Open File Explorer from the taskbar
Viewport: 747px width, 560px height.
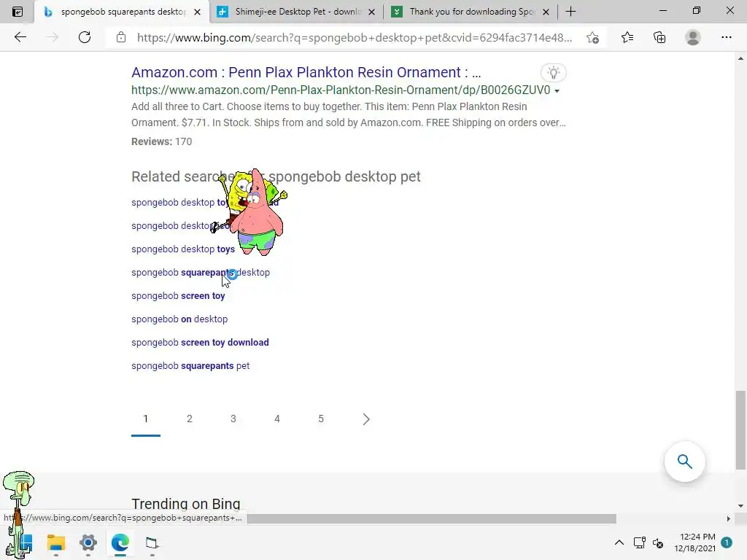(55, 542)
